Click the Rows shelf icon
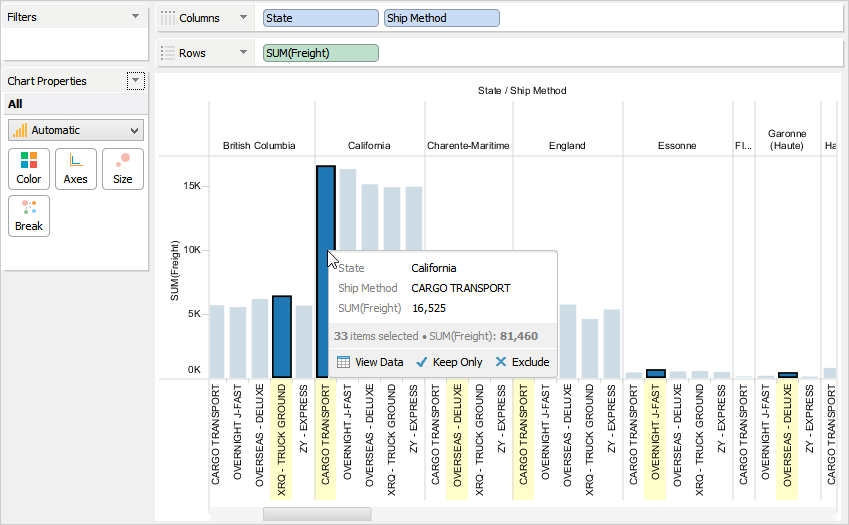 [169, 53]
